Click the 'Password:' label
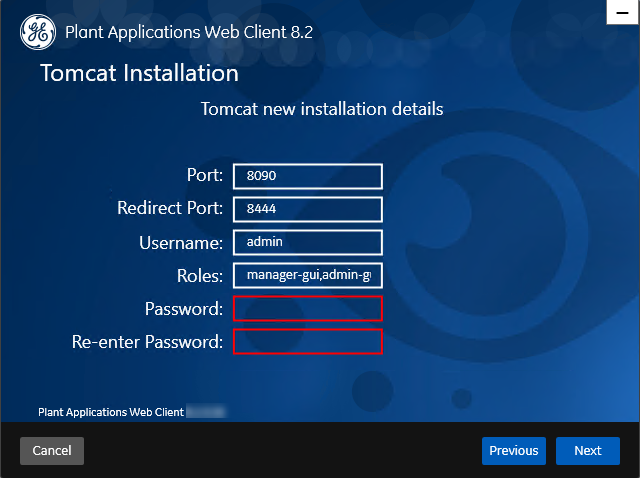640x478 pixels. (184, 309)
